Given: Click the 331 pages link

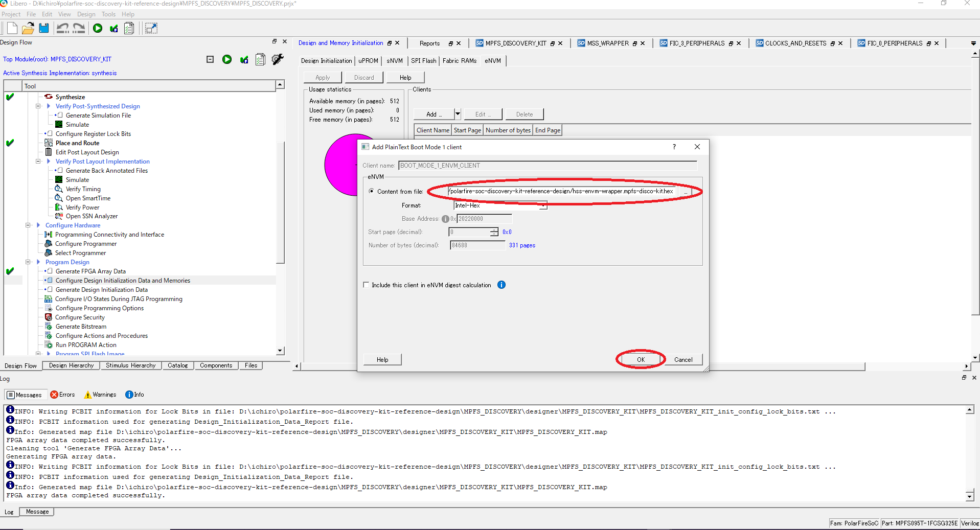Looking at the screenshot, I should point(522,245).
